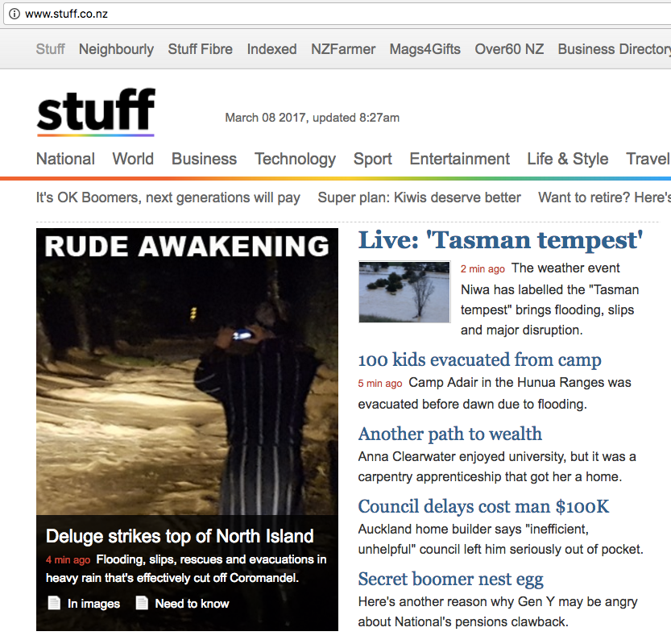Select the National section tab
The height and width of the screenshot is (644, 671).
click(65, 159)
